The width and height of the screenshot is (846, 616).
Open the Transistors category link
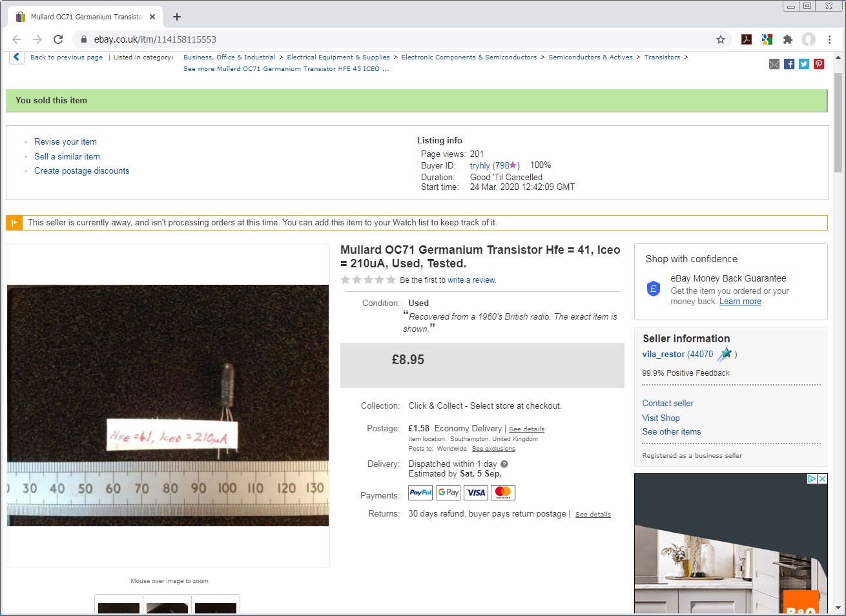[x=662, y=57]
